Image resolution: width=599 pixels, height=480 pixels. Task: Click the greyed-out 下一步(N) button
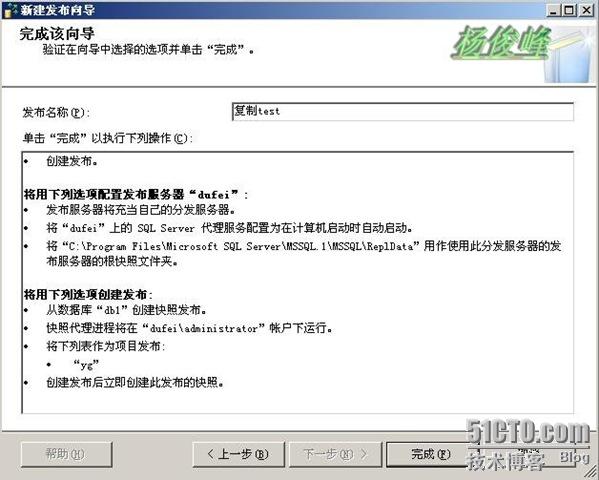pyautogui.click(x=335, y=454)
